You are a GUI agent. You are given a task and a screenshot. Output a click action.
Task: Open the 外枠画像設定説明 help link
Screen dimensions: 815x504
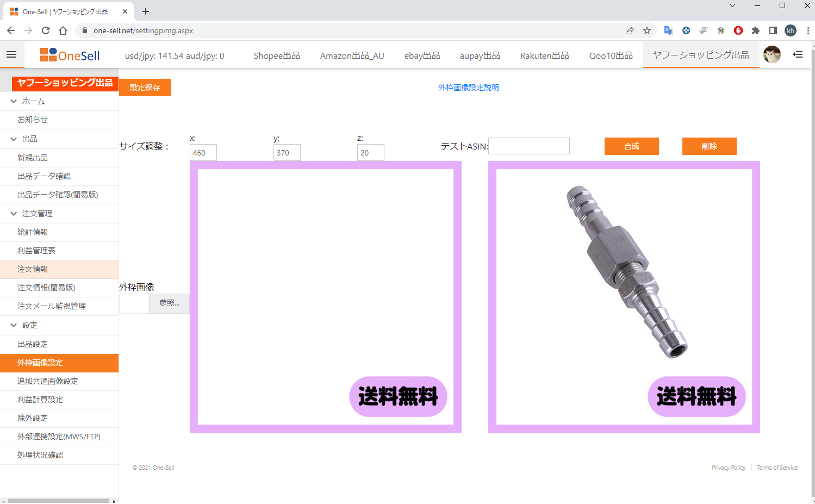pyautogui.click(x=468, y=86)
